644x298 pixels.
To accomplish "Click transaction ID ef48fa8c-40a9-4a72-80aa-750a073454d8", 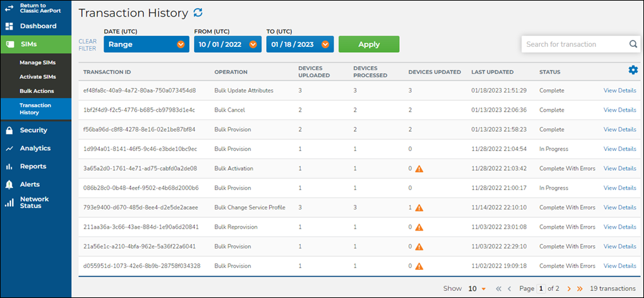I will [x=139, y=91].
